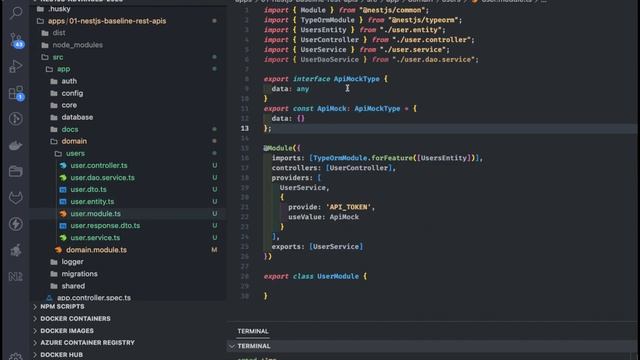This screenshot has width=640, height=360.
Task: Expand the core folder
Action: point(69,105)
